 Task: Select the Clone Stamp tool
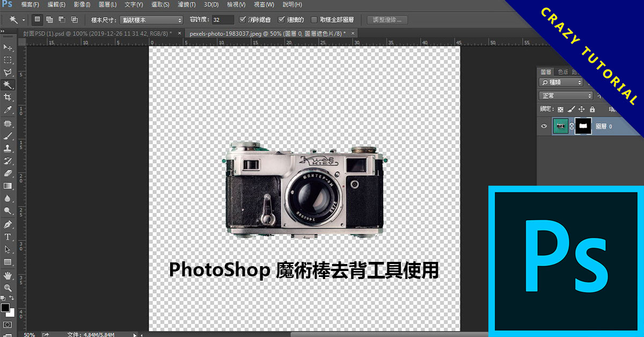coord(8,149)
